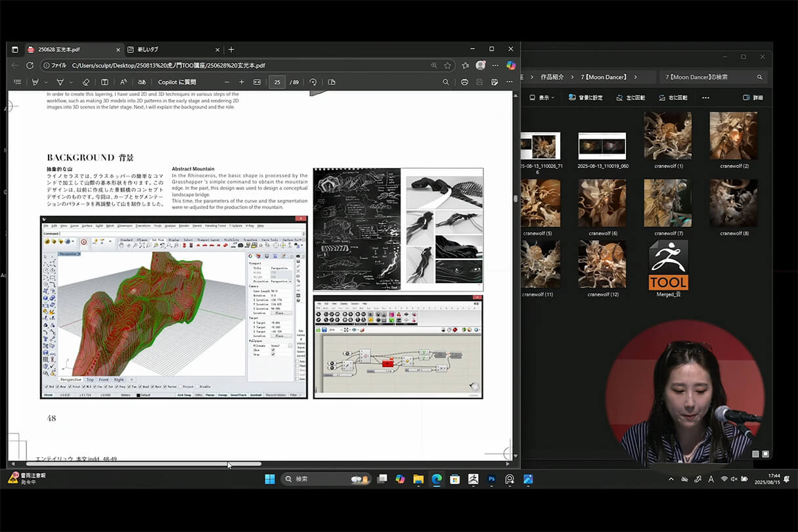Click 背景に設定 in Explorer toolbar

click(x=585, y=97)
